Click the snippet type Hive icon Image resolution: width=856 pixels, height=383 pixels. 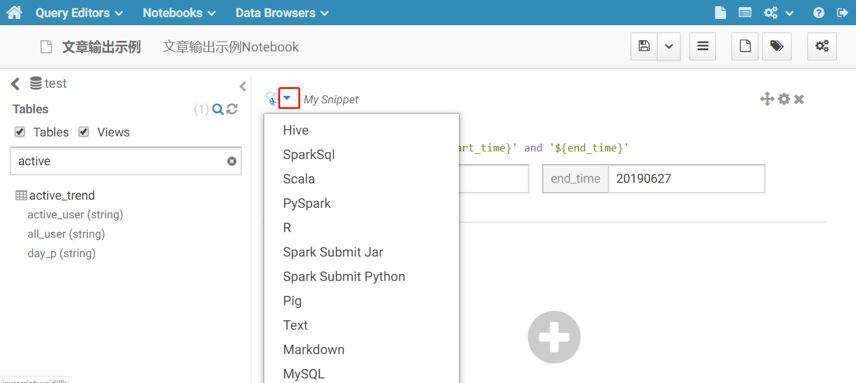tap(271, 99)
